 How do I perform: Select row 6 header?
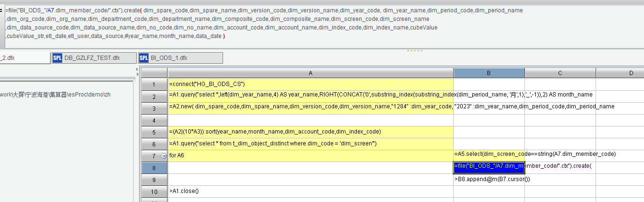pos(154,144)
